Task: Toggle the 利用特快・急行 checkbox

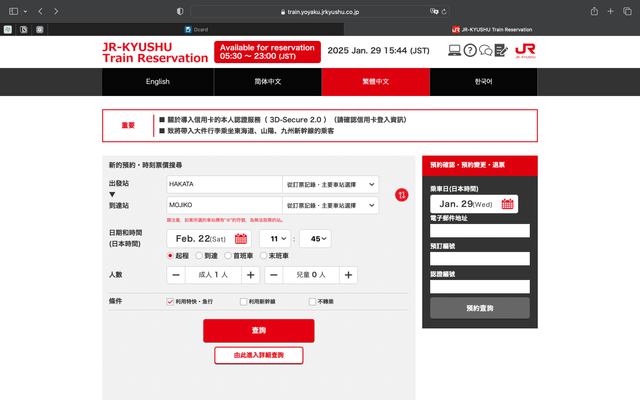Action: click(x=171, y=301)
